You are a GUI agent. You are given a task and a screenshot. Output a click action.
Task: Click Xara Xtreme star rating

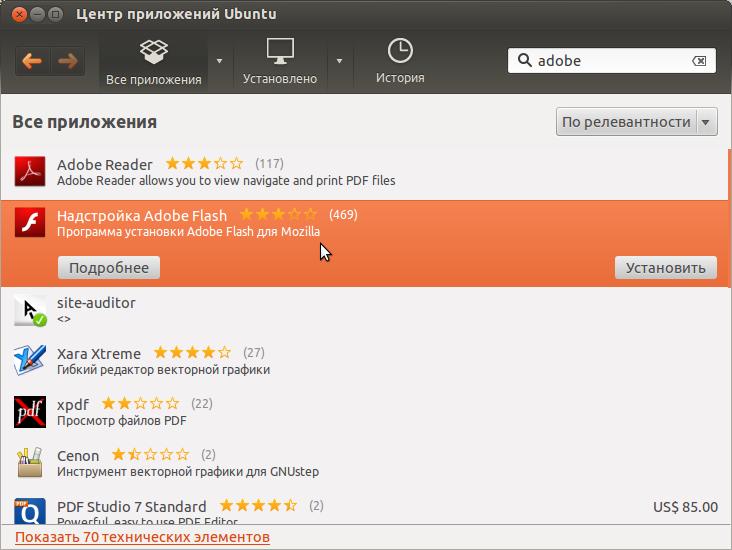(192, 352)
